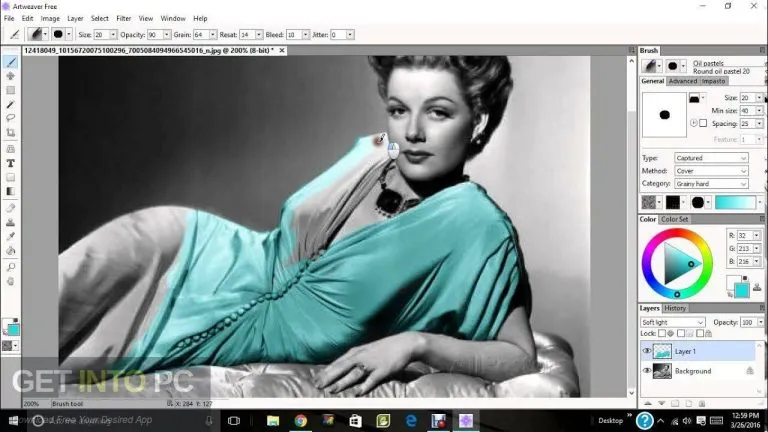Close the open image document tab
The width and height of the screenshot is (768, 432).
[282, 50]
